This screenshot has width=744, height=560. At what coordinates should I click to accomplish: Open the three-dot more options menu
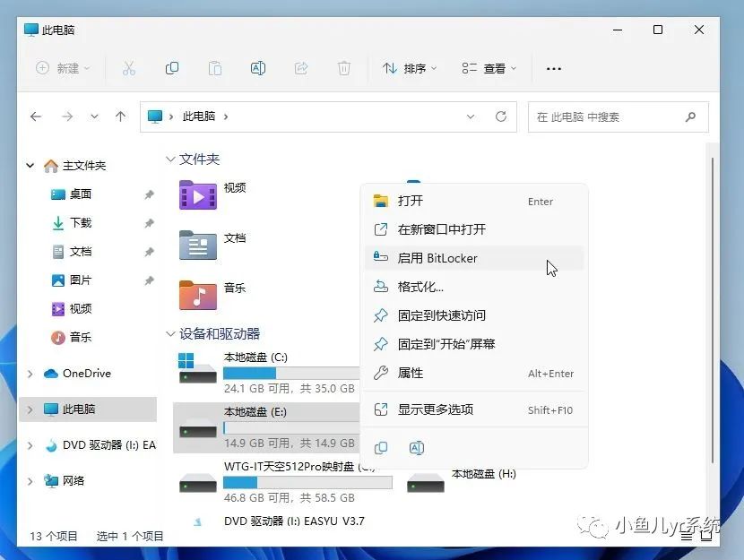[554, 69]
